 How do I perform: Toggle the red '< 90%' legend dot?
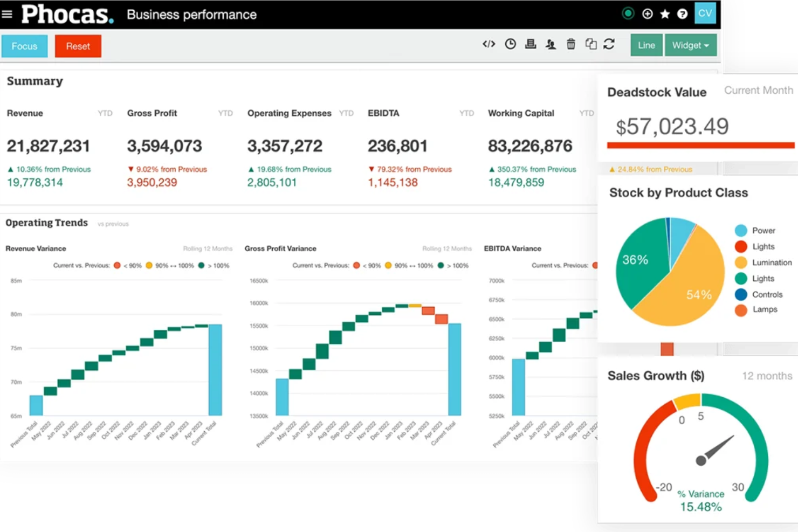(x=117, y=265)
